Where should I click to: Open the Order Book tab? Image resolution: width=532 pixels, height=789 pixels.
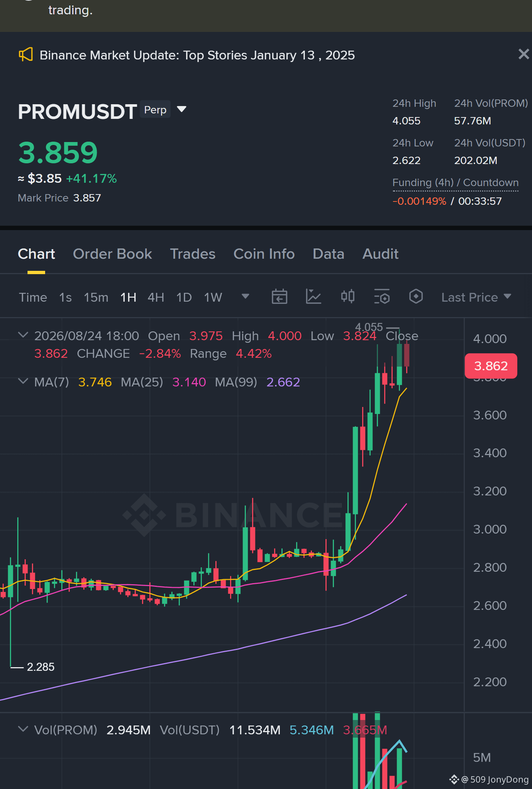click(112, 254)
